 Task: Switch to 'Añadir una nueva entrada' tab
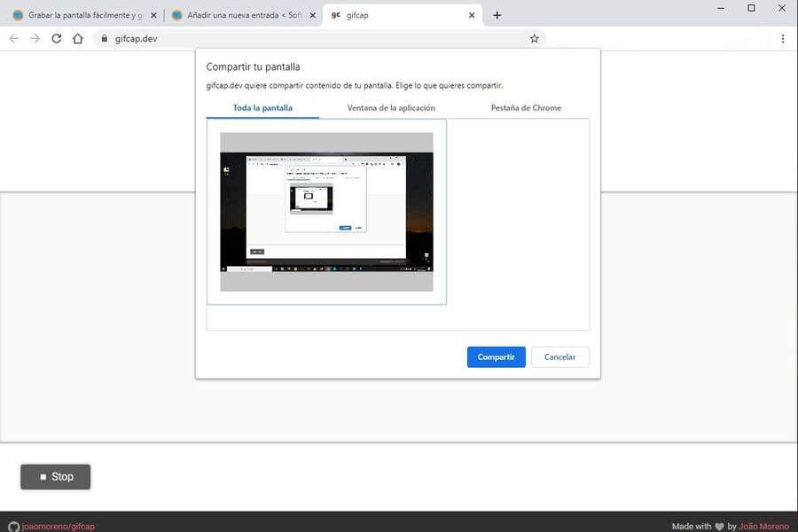[244, 15]
